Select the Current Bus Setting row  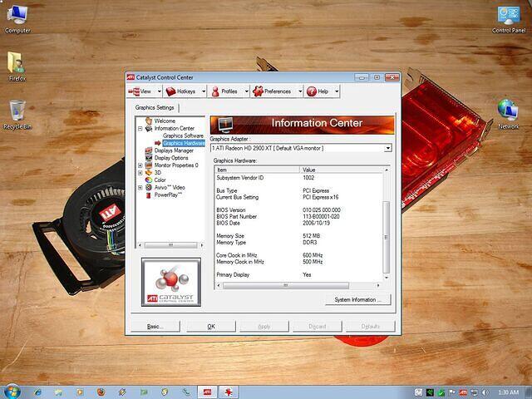coord(299,197)
